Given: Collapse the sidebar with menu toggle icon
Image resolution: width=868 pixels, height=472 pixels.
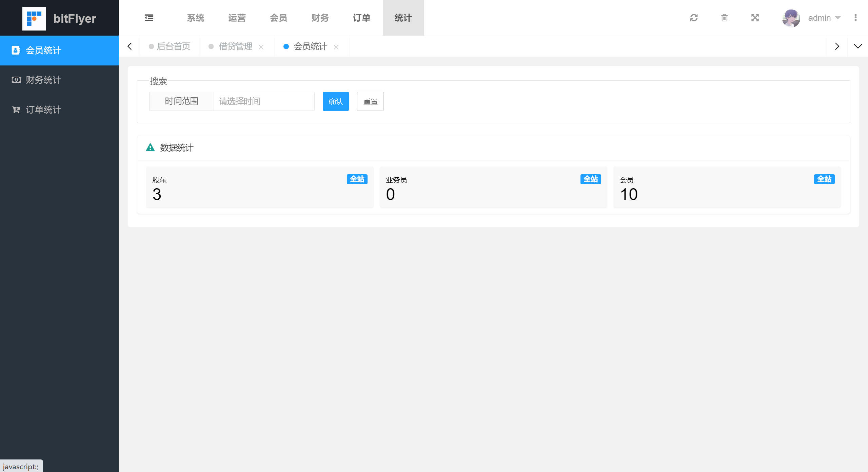Looking at the screenshot, I should (x=149, y=18).
